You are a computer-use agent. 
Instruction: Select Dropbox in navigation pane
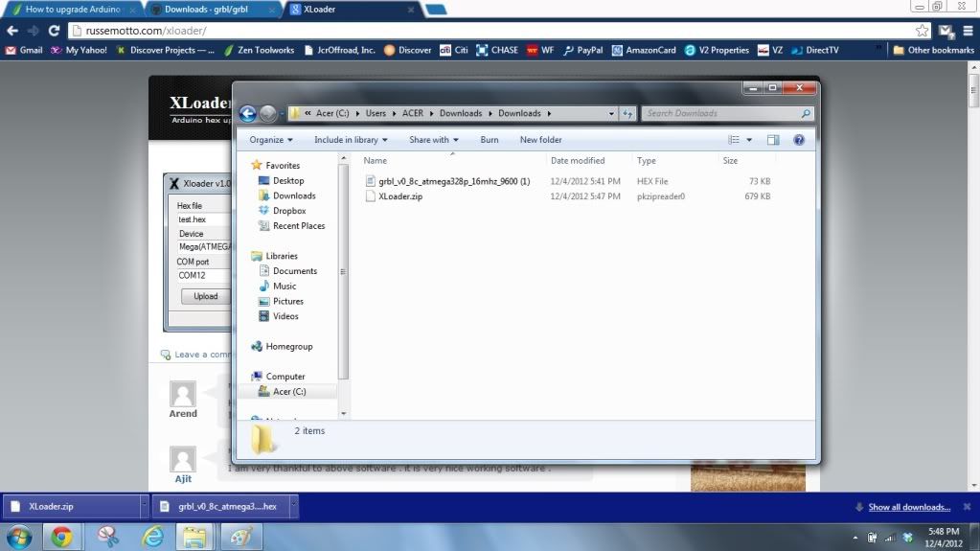288,210
